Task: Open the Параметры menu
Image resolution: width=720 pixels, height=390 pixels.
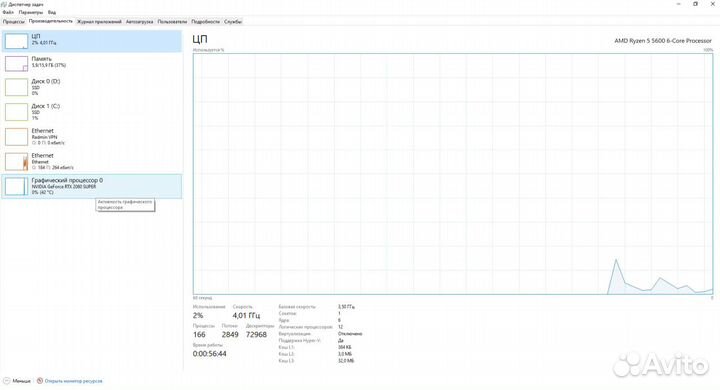Action: click(30, 12)
